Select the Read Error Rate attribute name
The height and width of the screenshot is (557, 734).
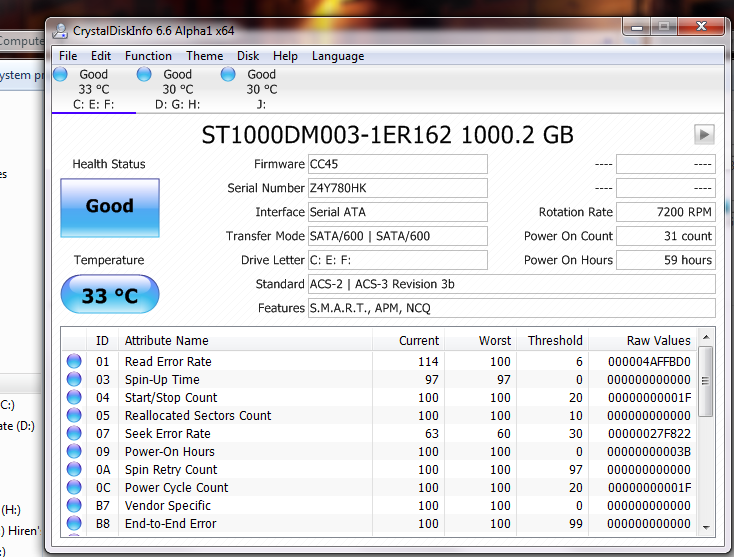[x=168, y=361]
